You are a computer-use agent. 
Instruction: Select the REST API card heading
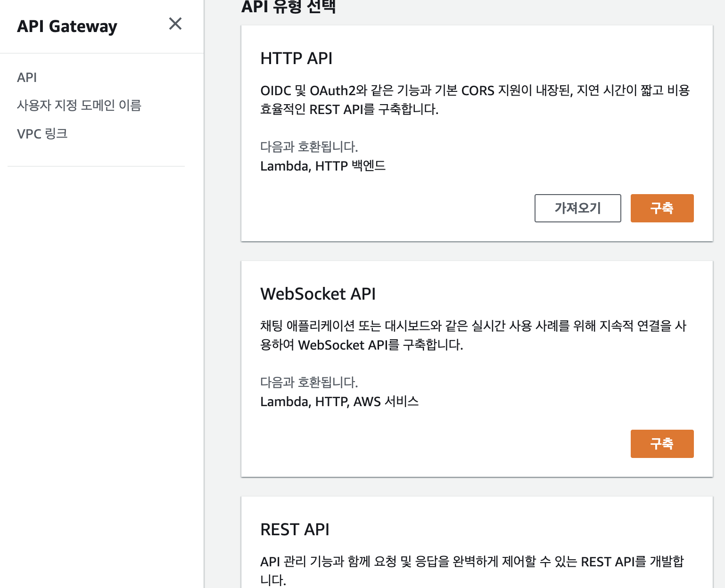[295, 530]
